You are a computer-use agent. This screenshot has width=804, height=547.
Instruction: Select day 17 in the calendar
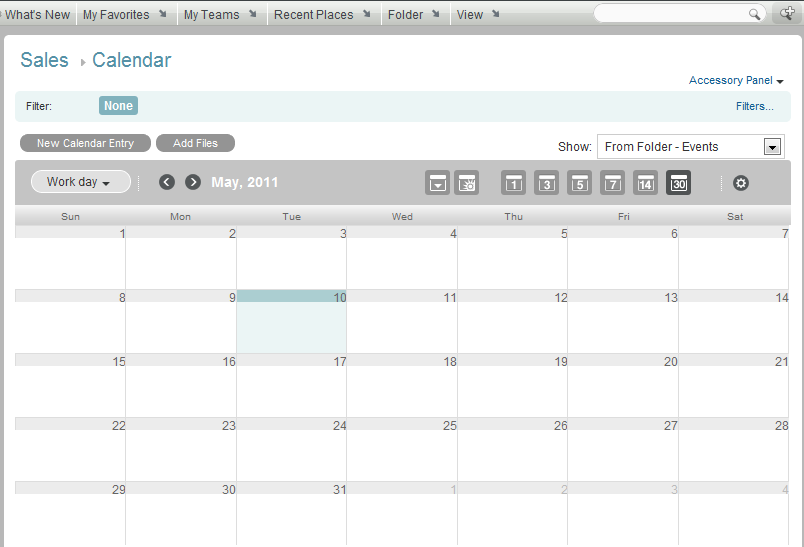tap(291, 386)
